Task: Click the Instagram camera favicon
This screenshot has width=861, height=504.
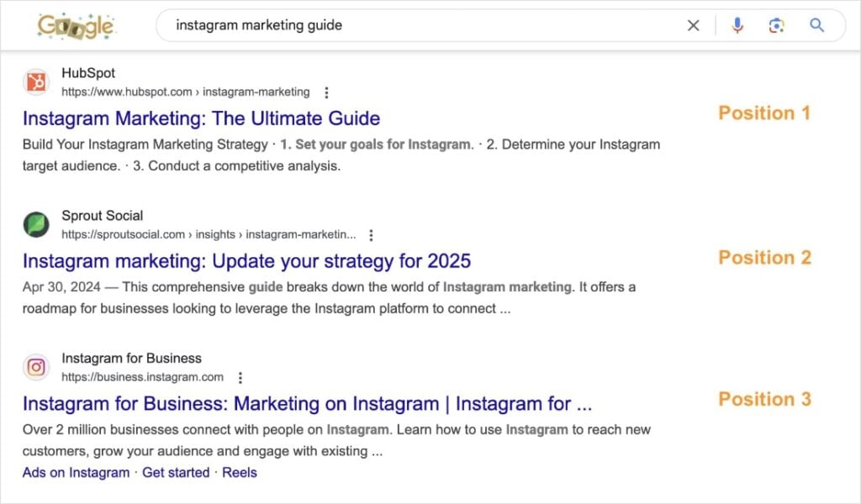Action: pyautogui.click(x=35, y=367)
